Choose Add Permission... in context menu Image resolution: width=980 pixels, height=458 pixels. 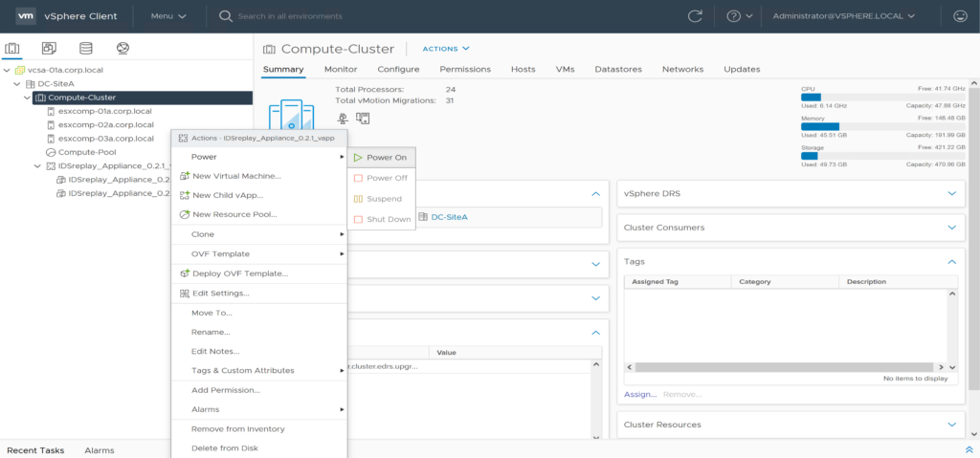point(259,390)
